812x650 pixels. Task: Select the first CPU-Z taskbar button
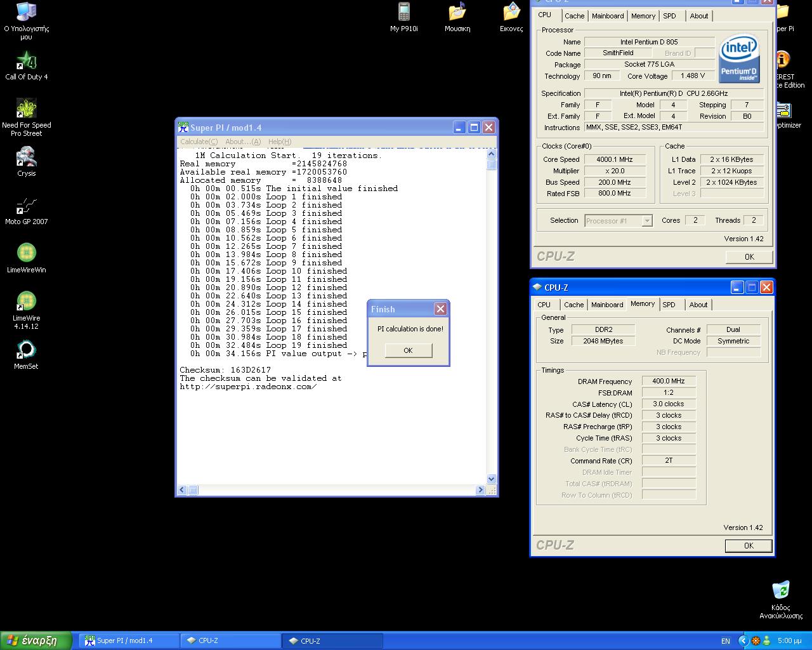[x=231, y=640]
